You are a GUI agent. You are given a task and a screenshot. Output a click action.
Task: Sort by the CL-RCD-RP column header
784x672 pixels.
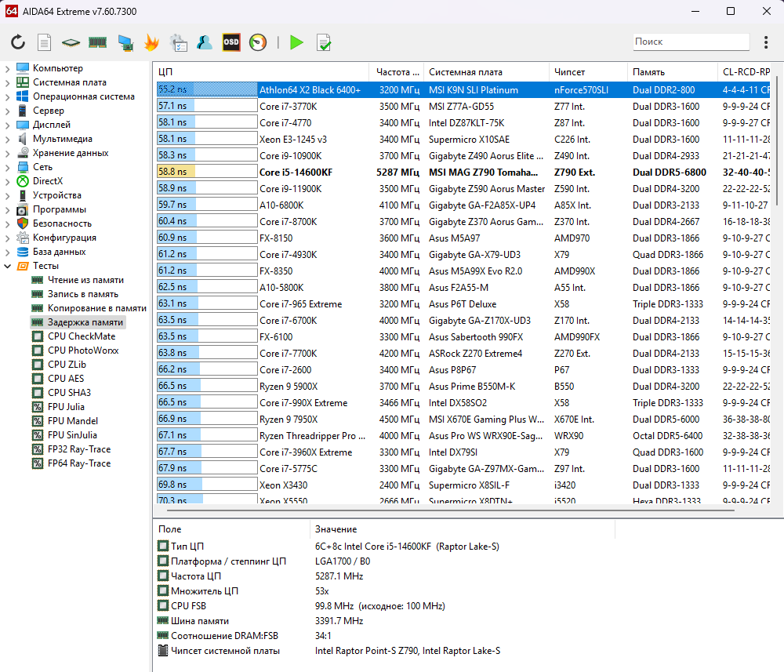(746, 72)
